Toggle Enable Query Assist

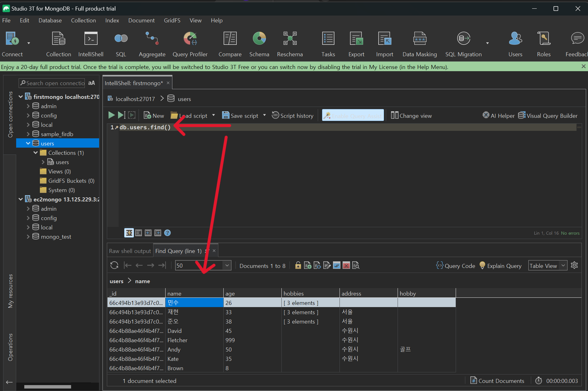(x=353, y=116)
